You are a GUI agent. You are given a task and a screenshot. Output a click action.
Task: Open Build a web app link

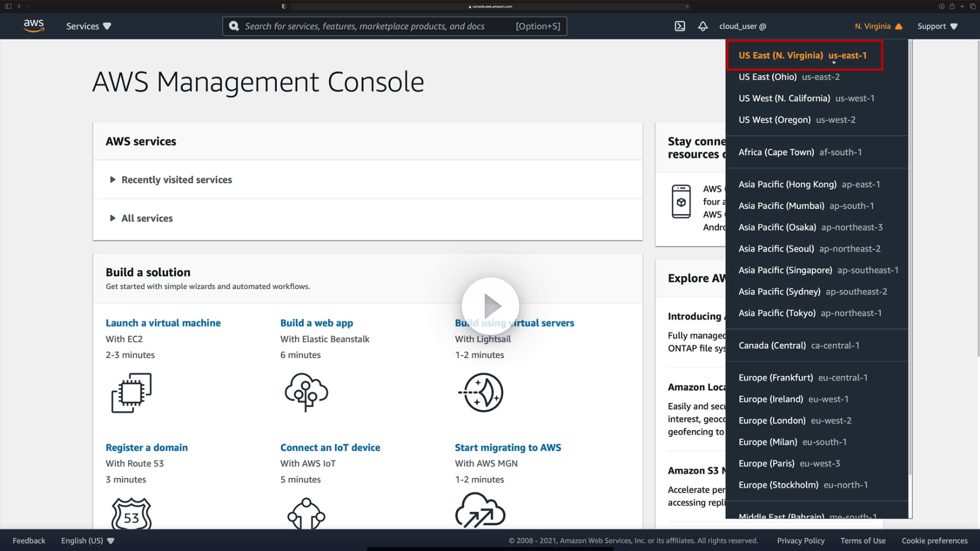(x=317, y=323)
